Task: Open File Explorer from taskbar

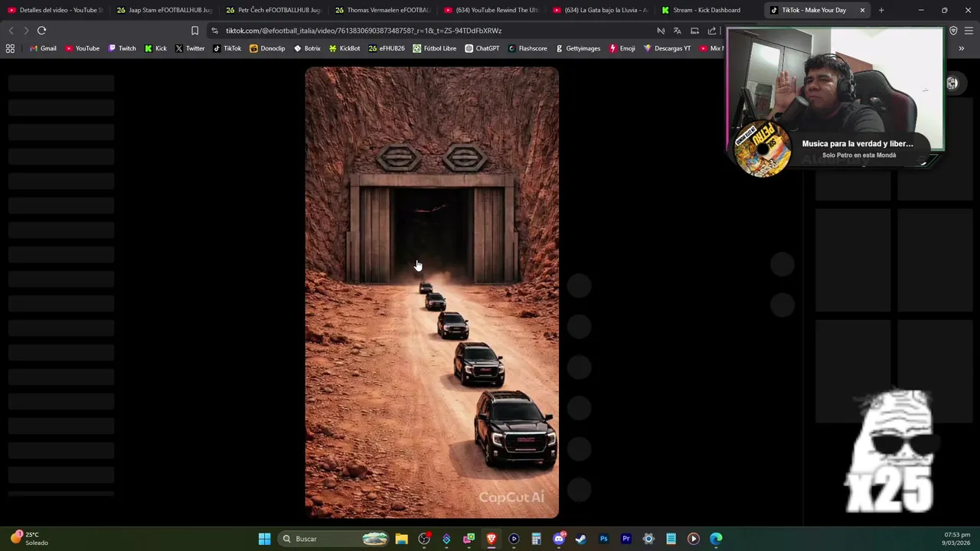Action: (401, 539)
